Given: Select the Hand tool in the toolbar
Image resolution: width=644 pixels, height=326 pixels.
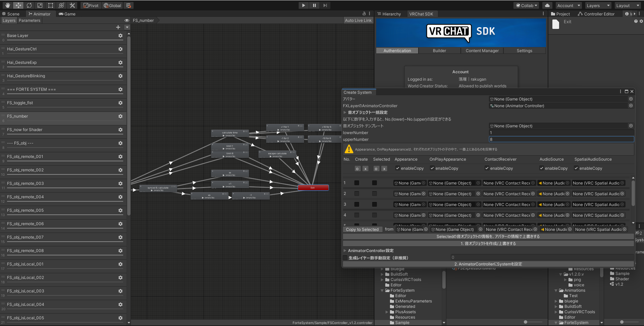Looking at the screenshot, I should coord(7,5).
